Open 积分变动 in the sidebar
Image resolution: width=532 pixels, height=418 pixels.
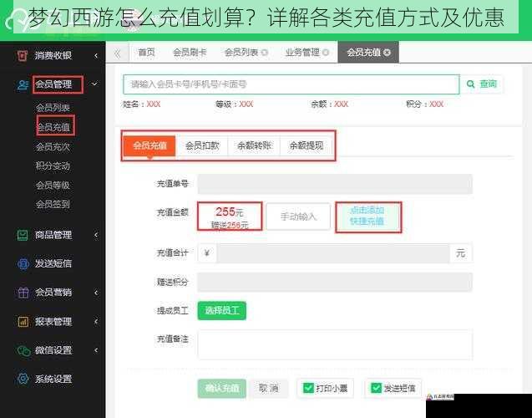53,166
